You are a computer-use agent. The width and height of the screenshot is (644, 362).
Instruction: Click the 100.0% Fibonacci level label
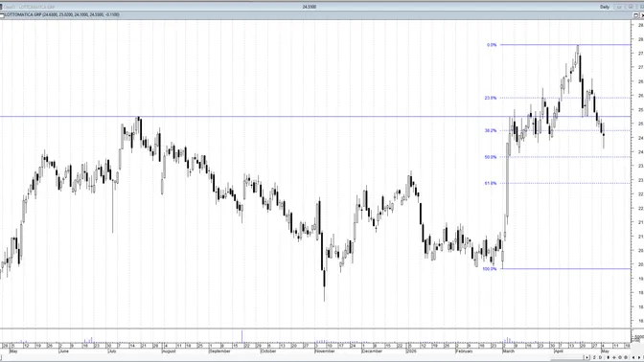click(x=490, y=269)
